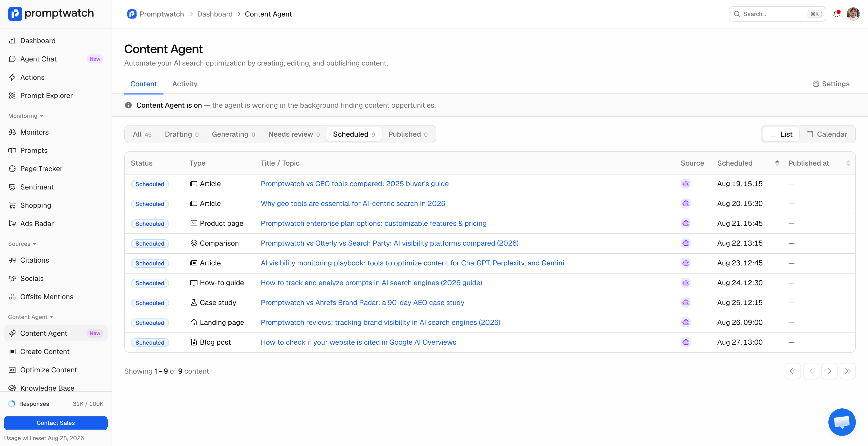This screenshot has height=446, width=868.
Task: Filter by Drafting status
Action: tap(182, 134)
